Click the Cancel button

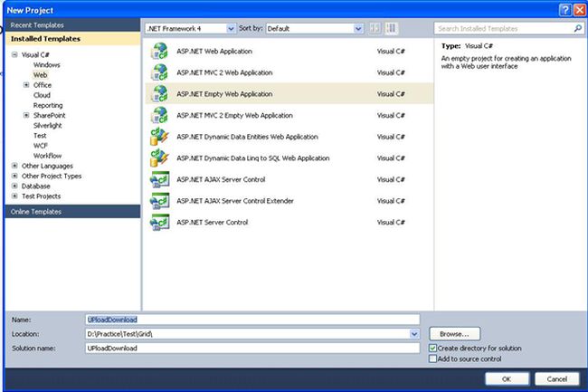(557, 378)
